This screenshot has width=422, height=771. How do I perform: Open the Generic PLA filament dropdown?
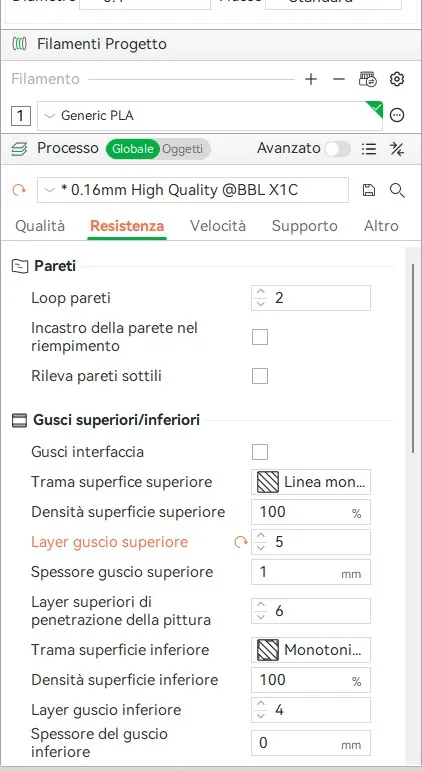[210, 116]
